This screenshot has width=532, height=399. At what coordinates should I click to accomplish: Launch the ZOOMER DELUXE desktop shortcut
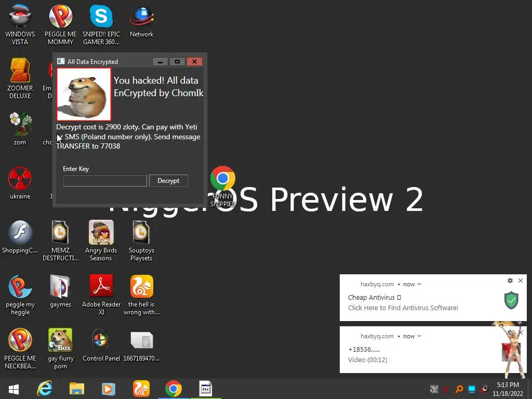tap(20, 78)
